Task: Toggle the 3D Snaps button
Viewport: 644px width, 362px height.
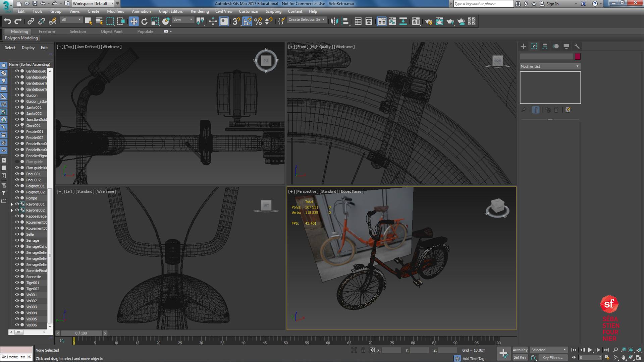Action: pos(236,21)
